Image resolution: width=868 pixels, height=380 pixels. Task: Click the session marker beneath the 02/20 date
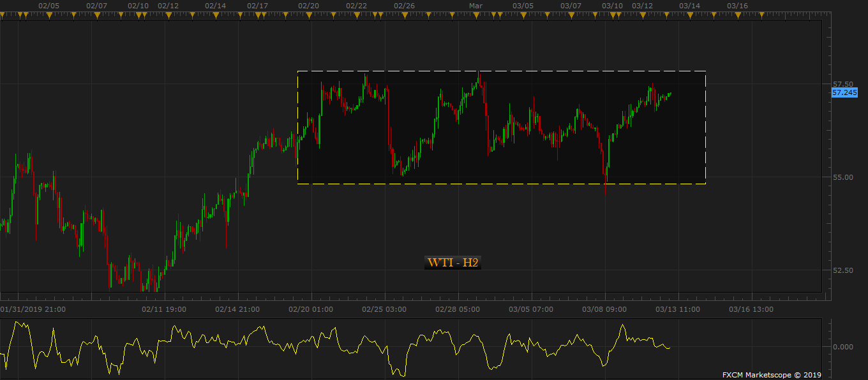tap(308, 16)
